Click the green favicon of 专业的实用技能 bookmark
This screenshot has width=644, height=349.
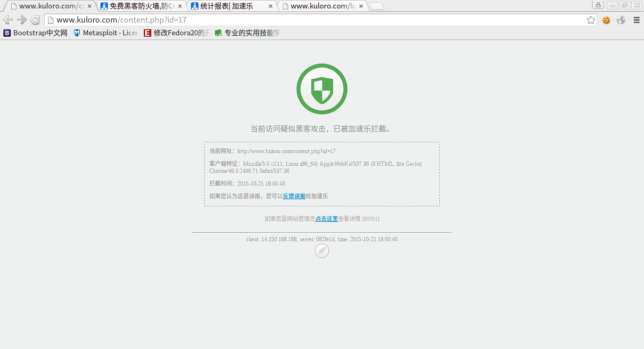point(218,33)
